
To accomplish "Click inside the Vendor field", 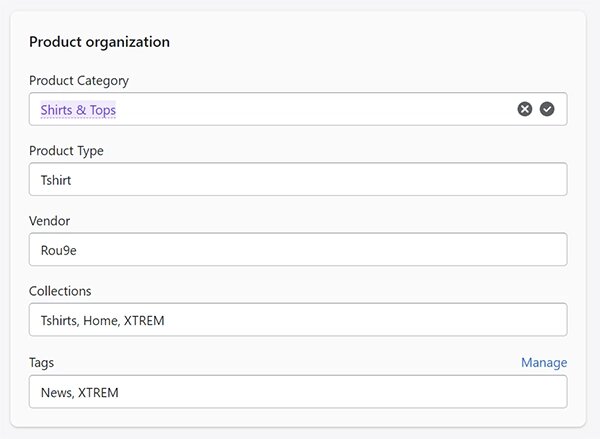I will click(x=298, y=250).
